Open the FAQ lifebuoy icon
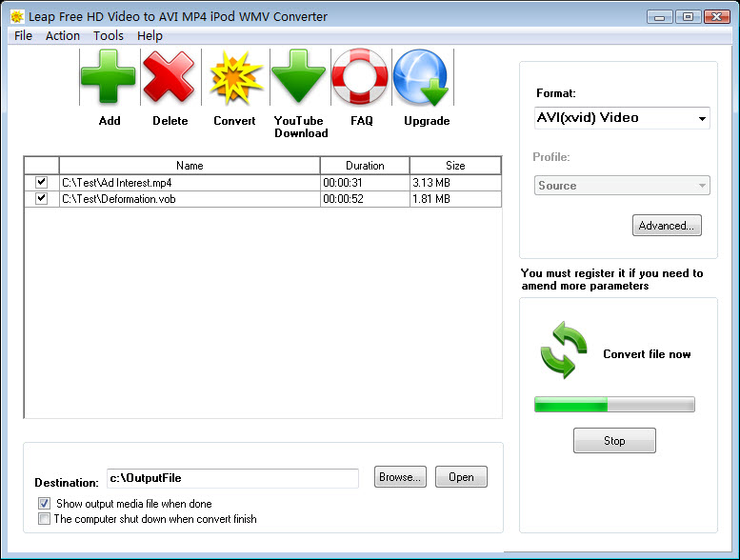The image size is (740, 560). [x=360, y=77]
